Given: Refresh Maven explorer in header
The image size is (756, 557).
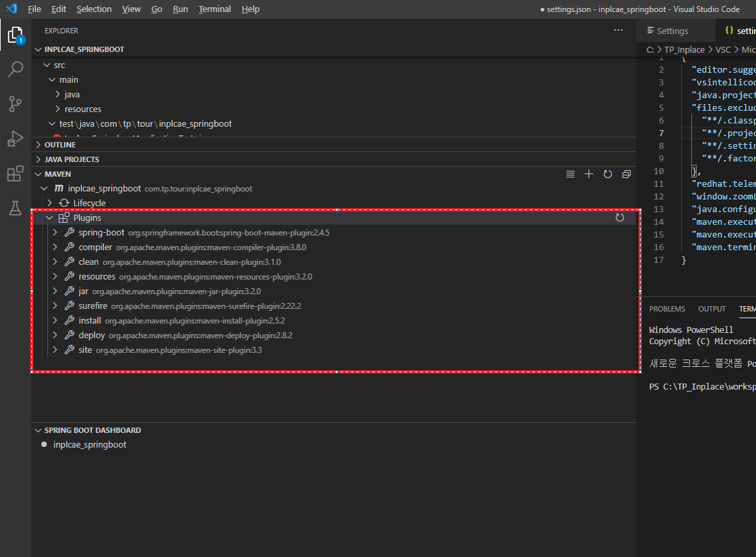Looking at the screenshot, I should pyautogui.click(x=607, y=174).
